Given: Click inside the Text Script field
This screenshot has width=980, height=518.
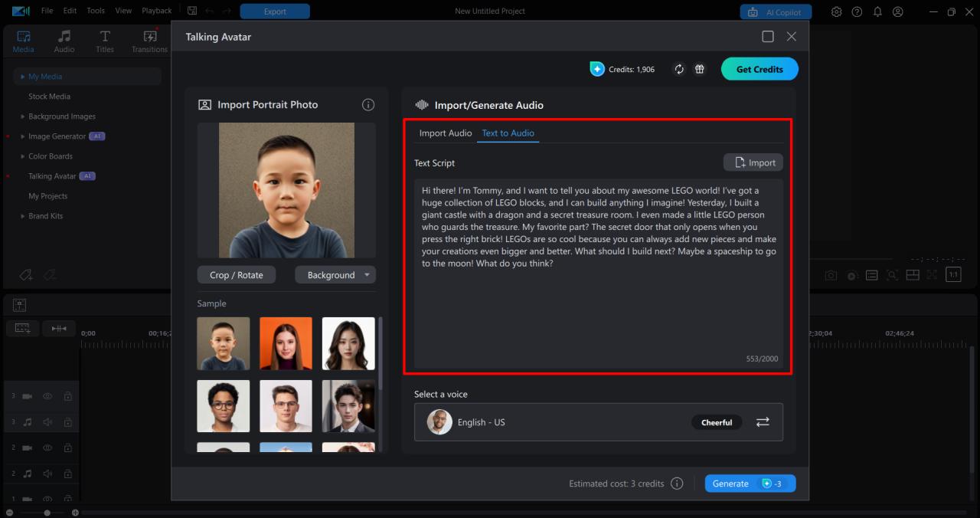Looking at the screenshot, I should pyautogui.click(x=599, y=274).
